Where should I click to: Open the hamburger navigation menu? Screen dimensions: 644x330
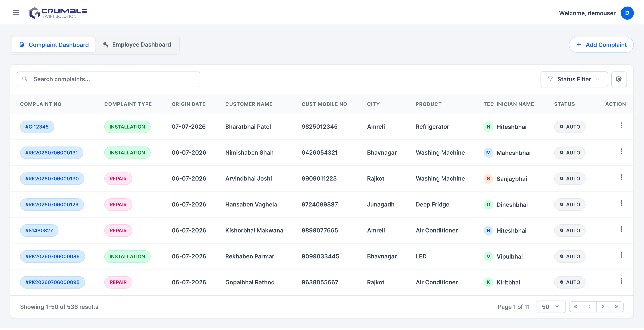click(16, 13)
